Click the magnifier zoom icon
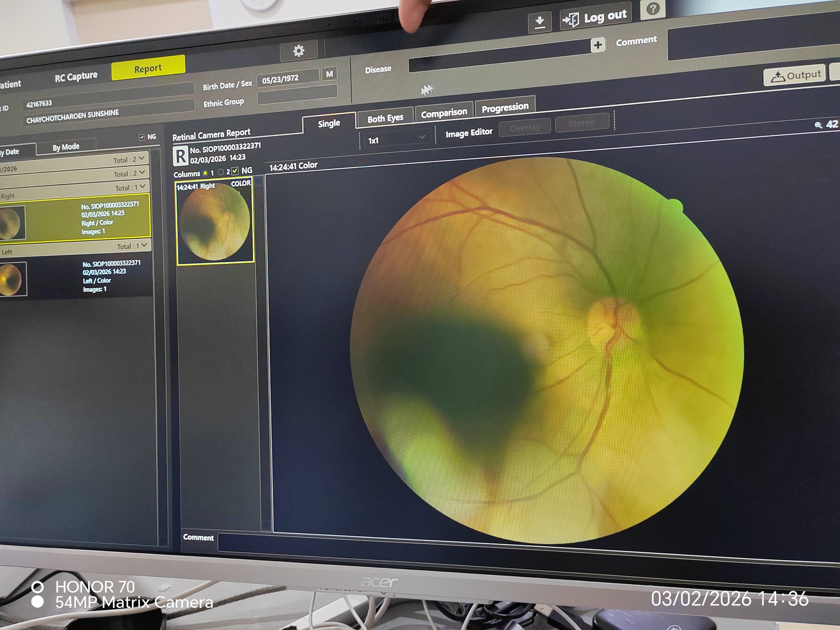Screen dimensions: 840x630 coord(818,125)
